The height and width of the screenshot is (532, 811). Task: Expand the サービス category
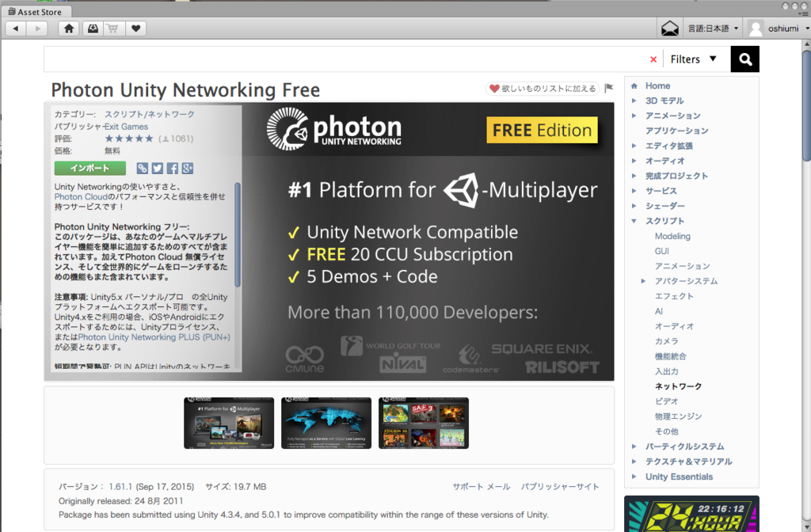(634, 191)
